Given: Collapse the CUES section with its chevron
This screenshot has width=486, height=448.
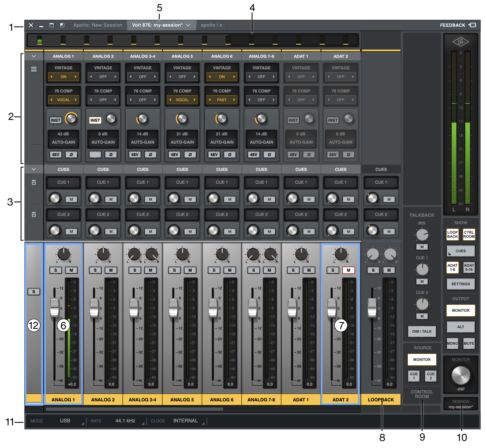Looking at the screenshot, I should pyautogui.click(x=34, y=169).
